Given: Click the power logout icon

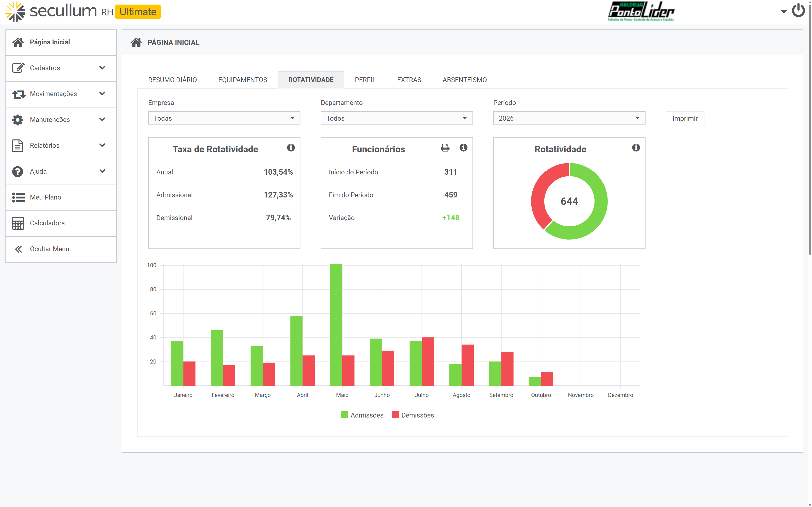Looking at the screenshot, I should pos(798,10).
